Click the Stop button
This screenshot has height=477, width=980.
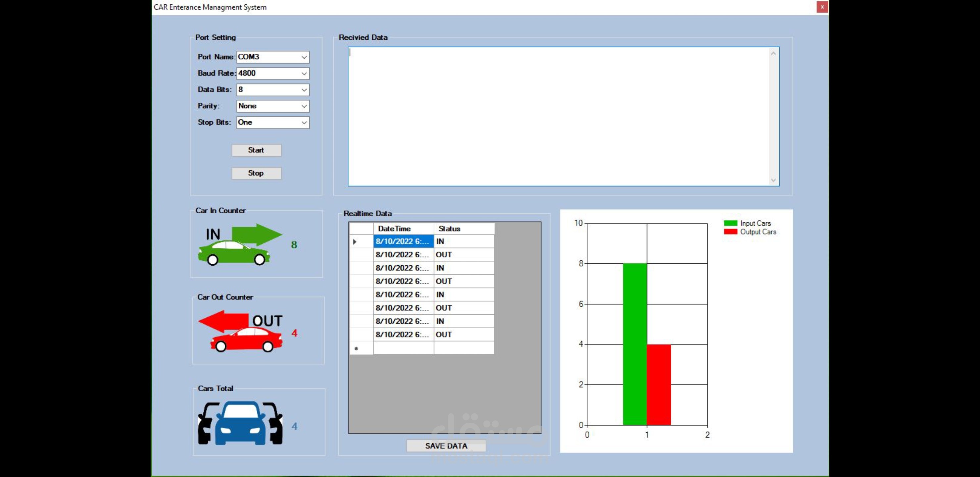[256, 173]
